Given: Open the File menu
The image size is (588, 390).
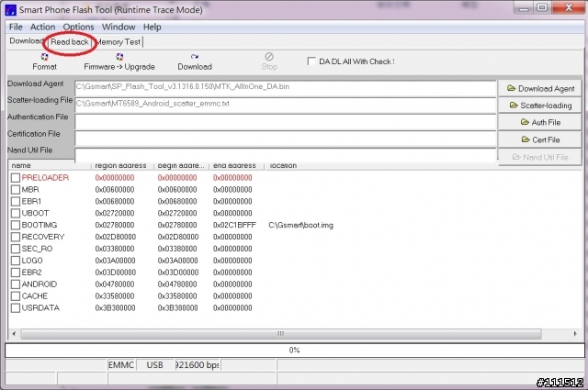Looking at the screenshot, I should point(16,27).
